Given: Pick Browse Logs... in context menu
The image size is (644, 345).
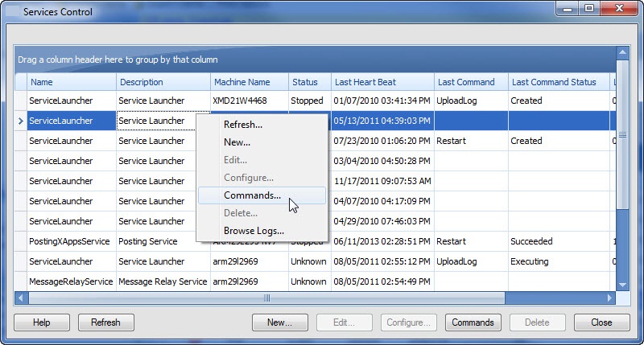Looking at the screenshot, I should click(254, 232).
